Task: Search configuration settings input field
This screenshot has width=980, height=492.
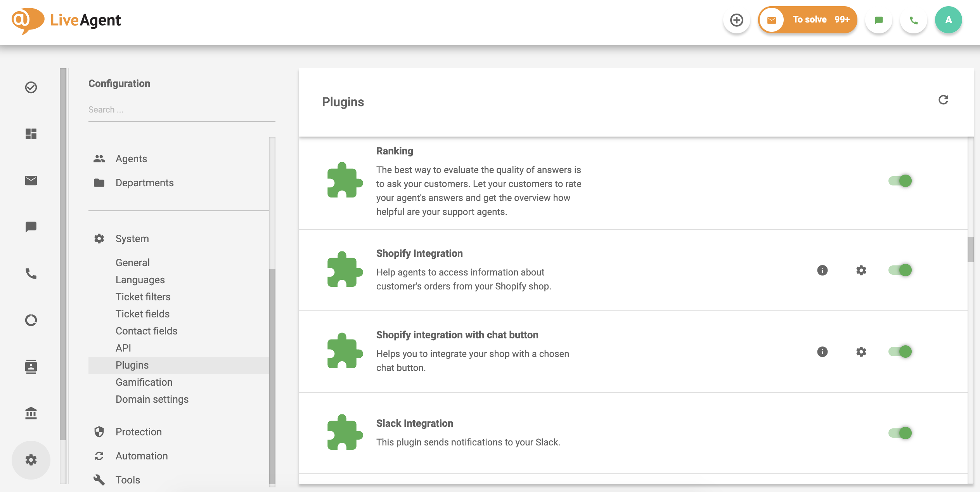Action: 181,109
